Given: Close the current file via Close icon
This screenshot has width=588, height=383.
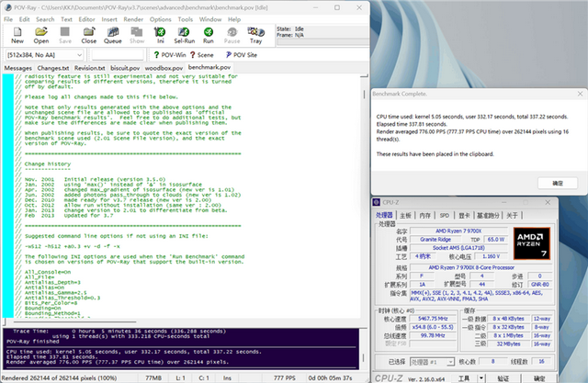Looking at the screenshot, I should click(x=88, y=36).
